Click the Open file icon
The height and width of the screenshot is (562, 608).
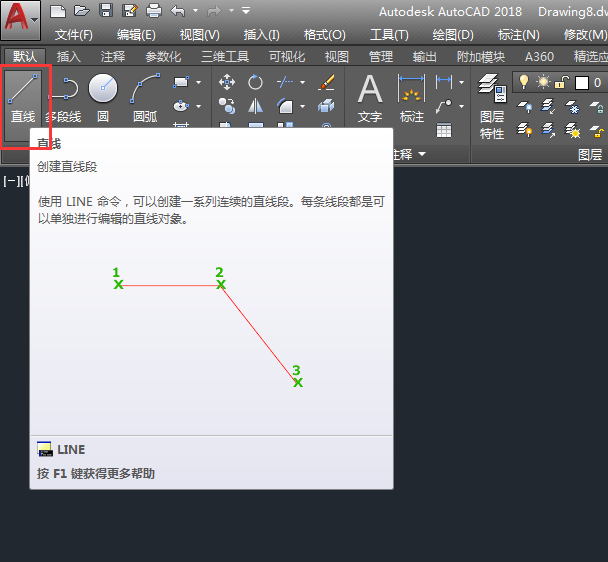click(82, 10)
